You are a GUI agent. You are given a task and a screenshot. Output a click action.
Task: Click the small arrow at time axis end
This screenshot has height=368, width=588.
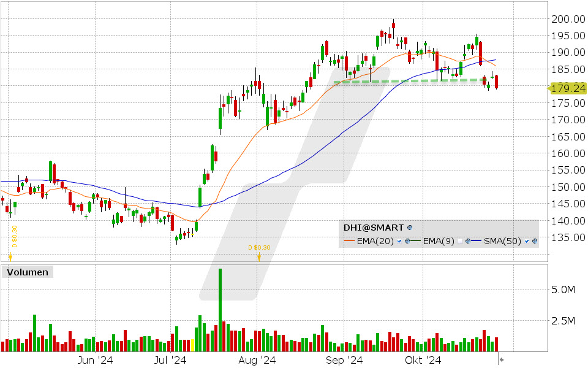[x=502, y=360]
